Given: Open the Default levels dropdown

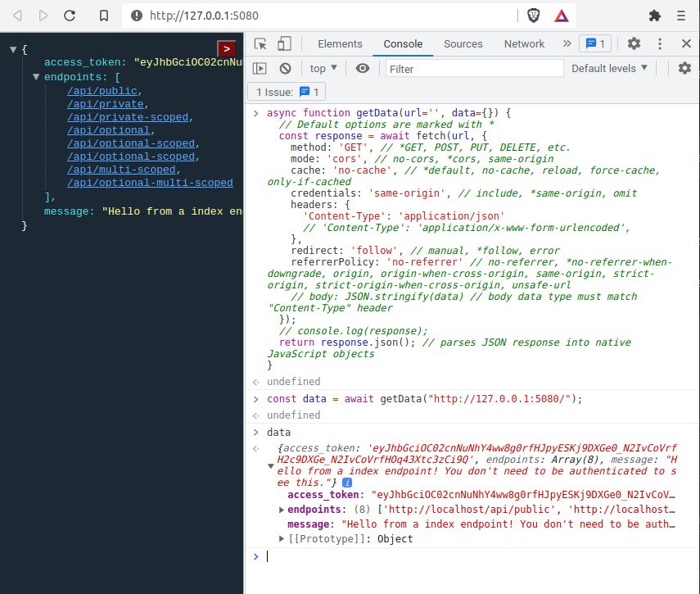Looking at the screenshot, I should pos(609,68).
